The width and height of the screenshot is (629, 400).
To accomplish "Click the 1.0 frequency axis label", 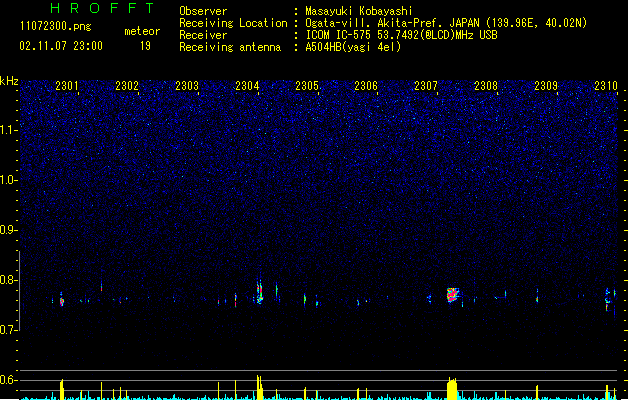I will tap(8, 180).
